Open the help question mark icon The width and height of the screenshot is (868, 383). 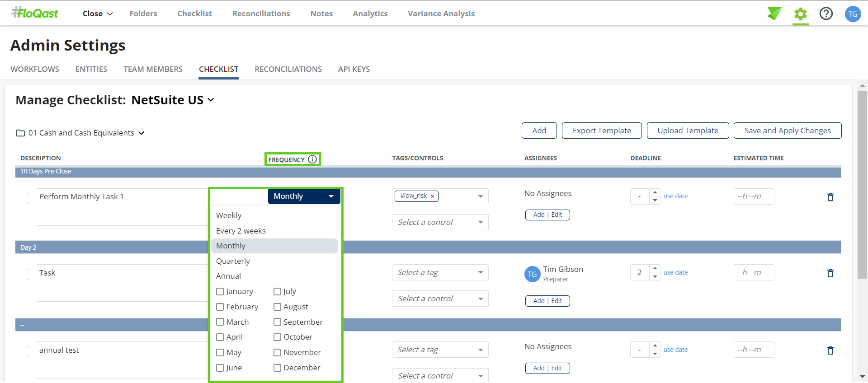click(826, 14)
